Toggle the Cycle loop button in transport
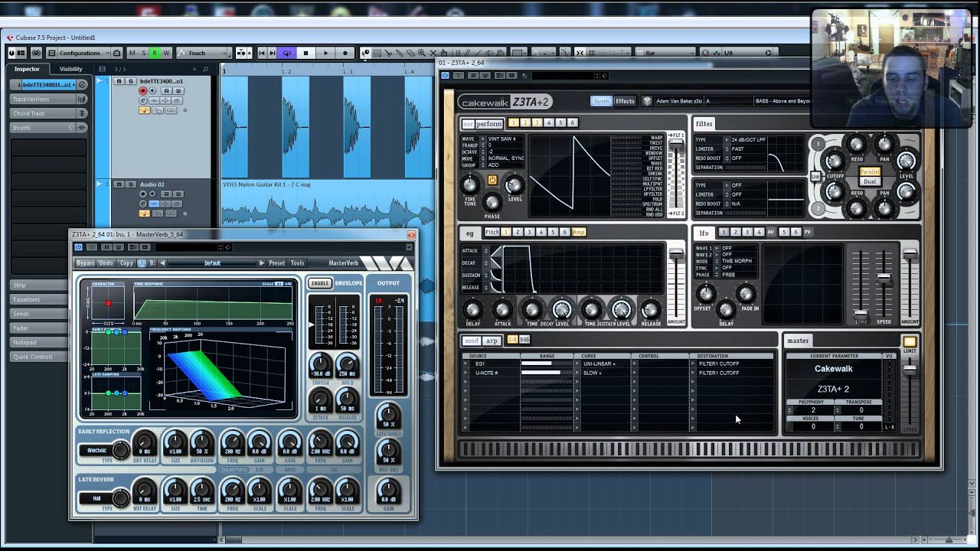 287,53
